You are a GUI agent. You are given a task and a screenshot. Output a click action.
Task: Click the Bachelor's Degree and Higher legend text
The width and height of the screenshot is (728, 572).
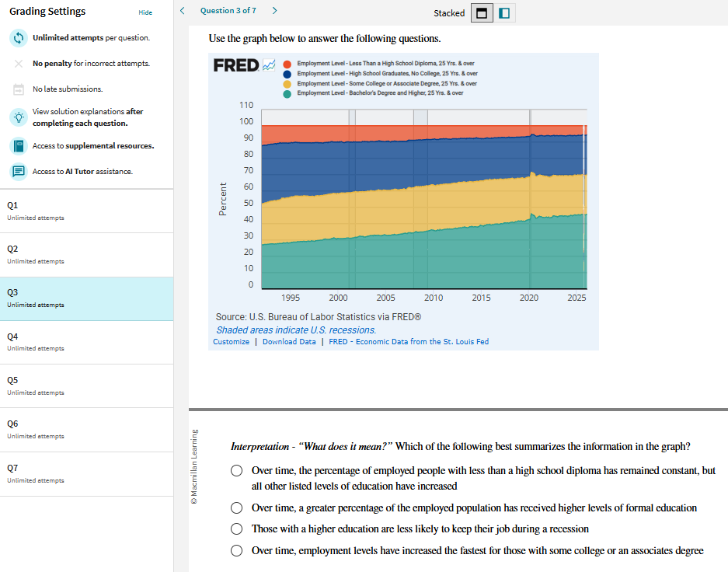380,93
